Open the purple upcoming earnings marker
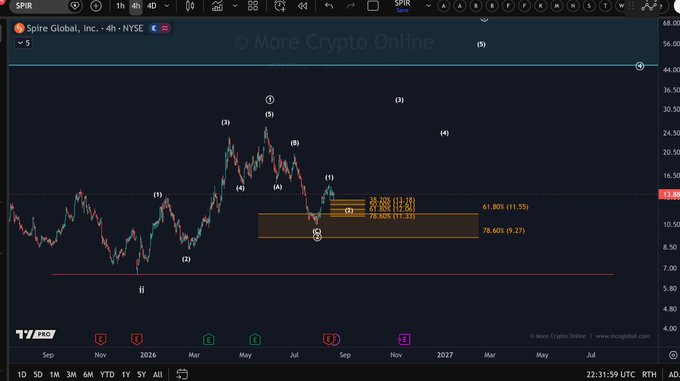The width and height of the screenshot is (680, 381). (x=404, y=339)
